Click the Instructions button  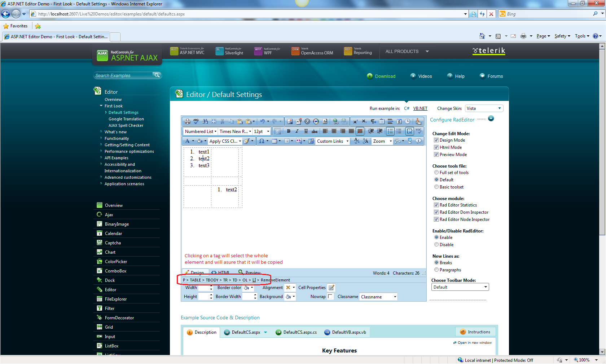click(475, 332)
